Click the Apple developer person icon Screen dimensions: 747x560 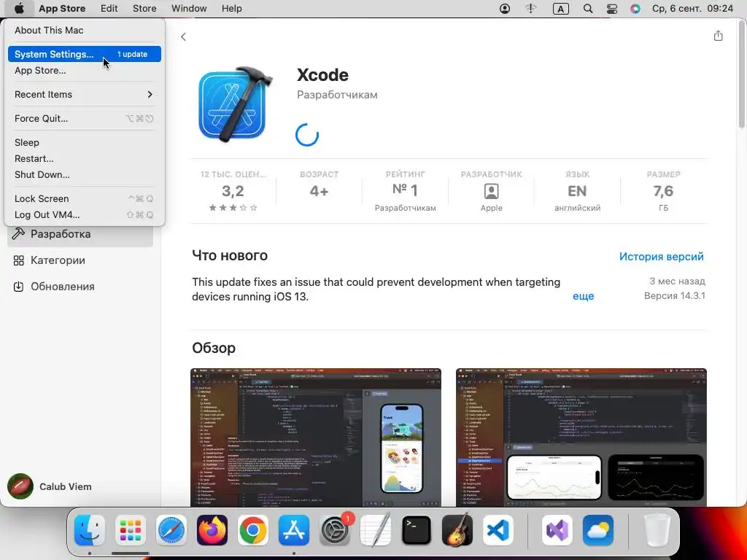pyautogui.click(x=491, y=191)
